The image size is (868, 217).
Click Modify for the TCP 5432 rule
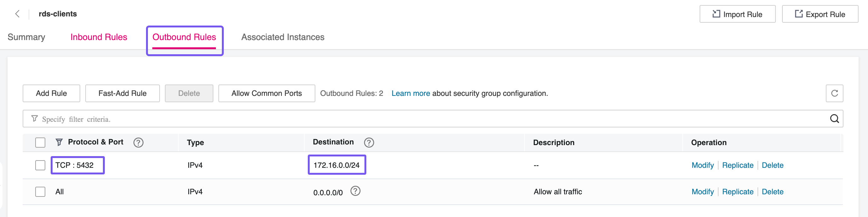(702, 165)
